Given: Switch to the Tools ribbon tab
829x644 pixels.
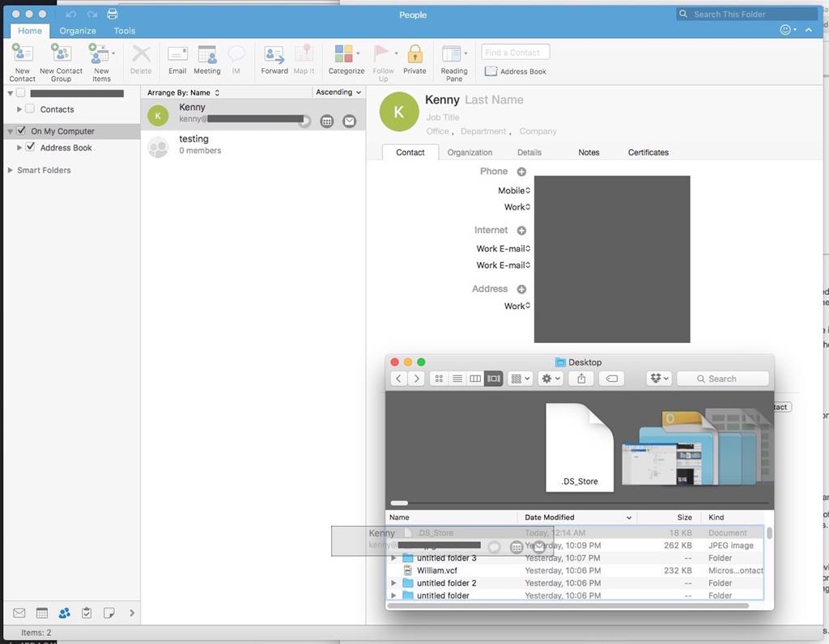Looking at the screenshot, I should point(124,31).
